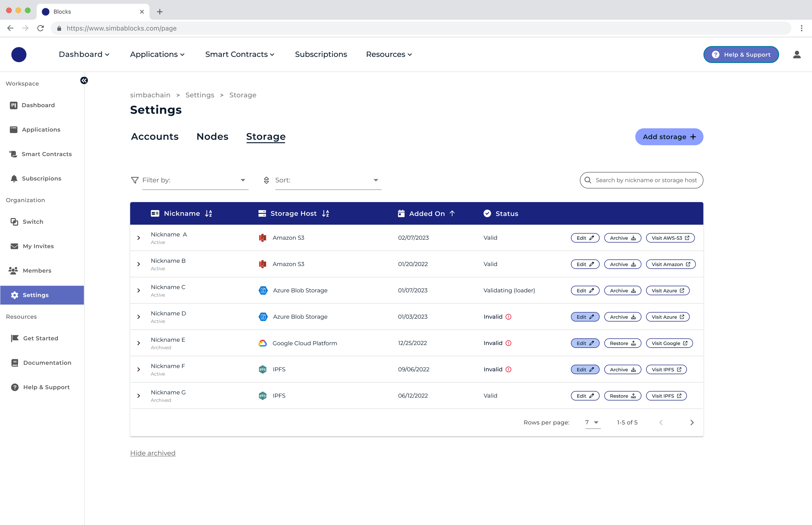Reload the page in browser

pyautogui.click(x=41, y=28)
